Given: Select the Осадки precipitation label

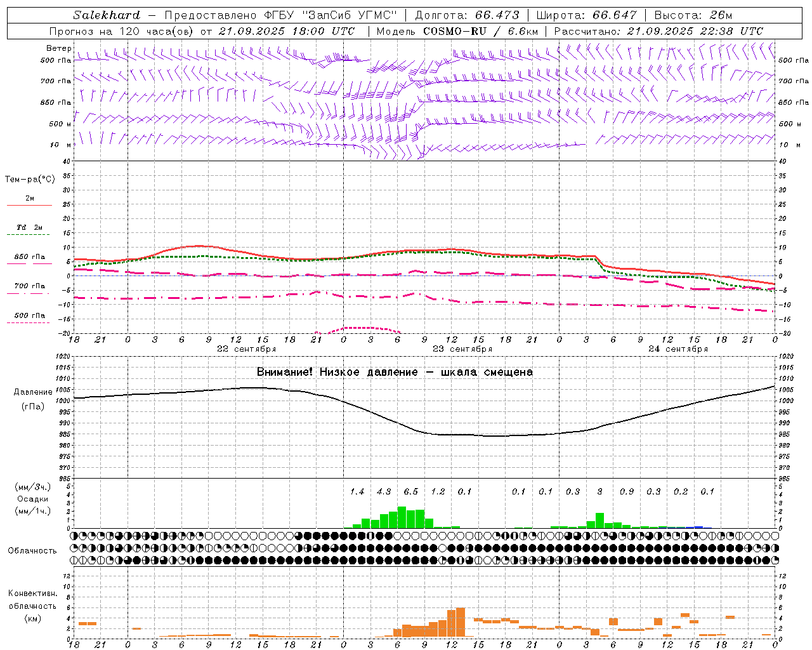Looking at the screenshot, I should (x=33, y=499).
